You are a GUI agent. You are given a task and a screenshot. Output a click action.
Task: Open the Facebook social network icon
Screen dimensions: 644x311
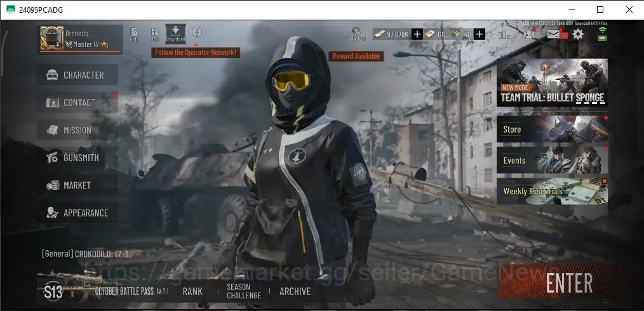[197, 32]
